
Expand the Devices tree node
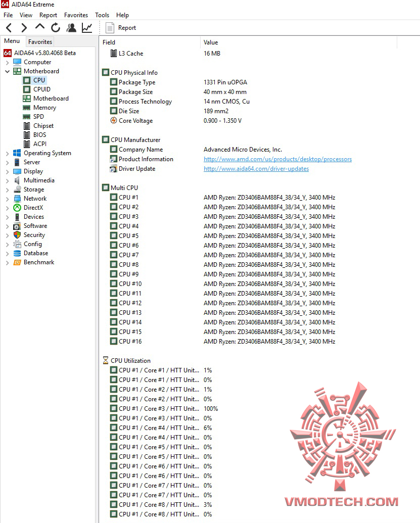(7, 217)
